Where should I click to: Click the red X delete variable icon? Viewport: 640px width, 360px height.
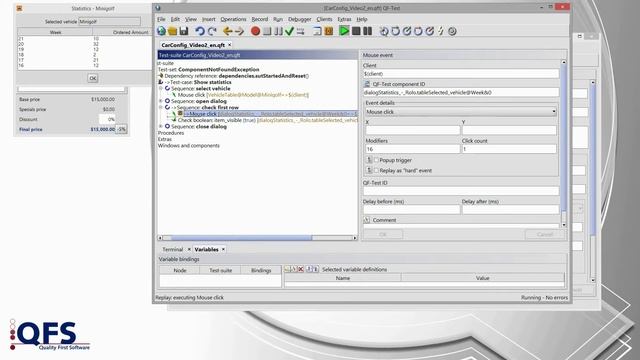[x=301, y=269]
